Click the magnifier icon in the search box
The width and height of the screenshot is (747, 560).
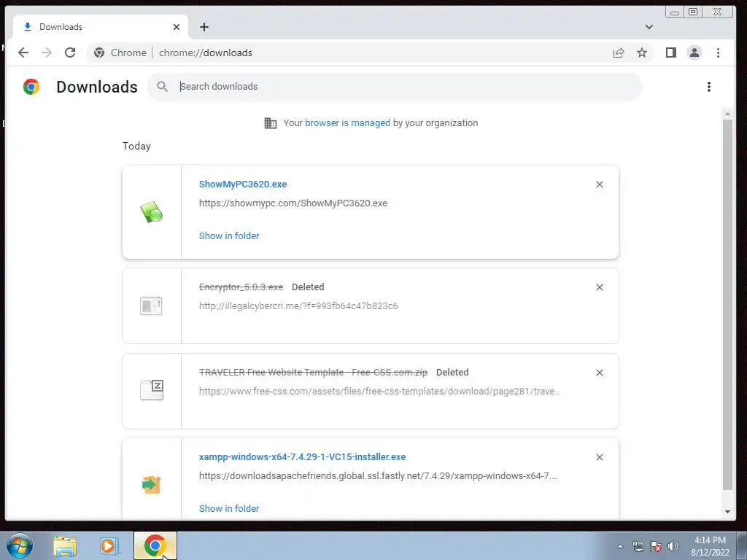click(162, 87)
